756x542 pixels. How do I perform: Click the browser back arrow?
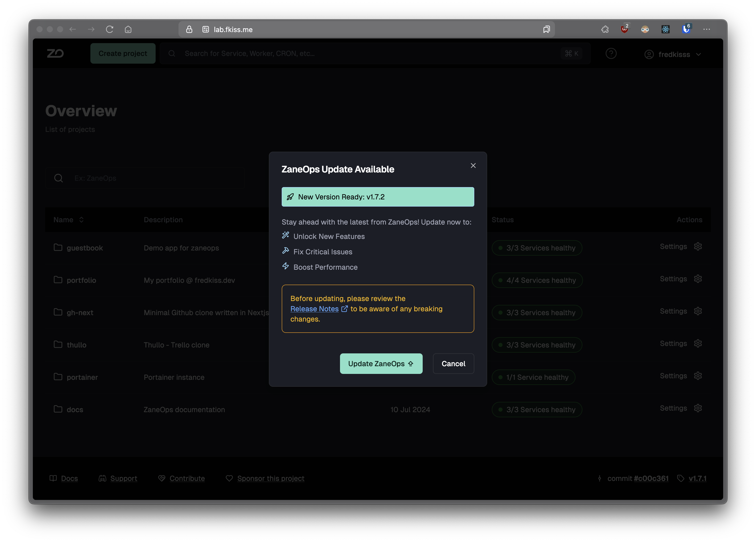coord(73,29)
